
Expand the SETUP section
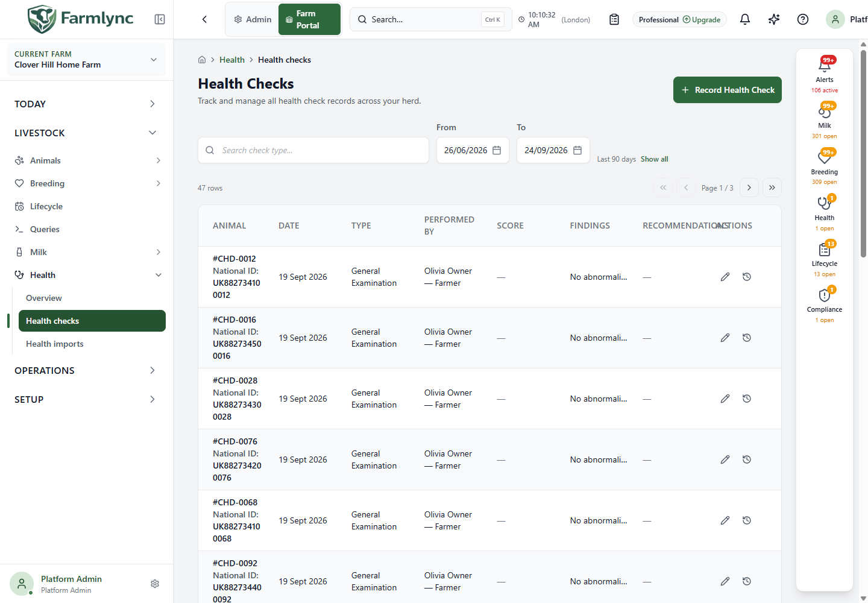pyautogui.click(x=86, y=399)
